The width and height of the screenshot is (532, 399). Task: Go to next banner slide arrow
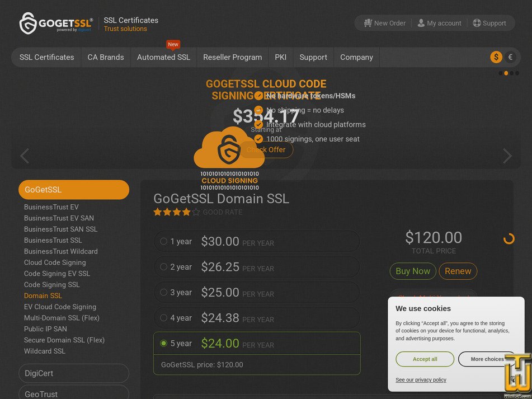507,156
